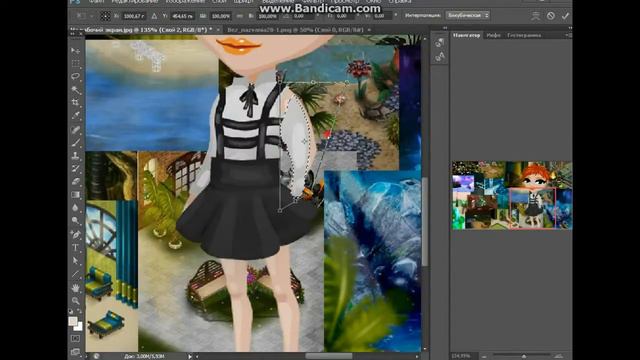Open the Navigator panel options menu
Image resolution: width=640 pixels, height=360 pixels.
(568, 36)
